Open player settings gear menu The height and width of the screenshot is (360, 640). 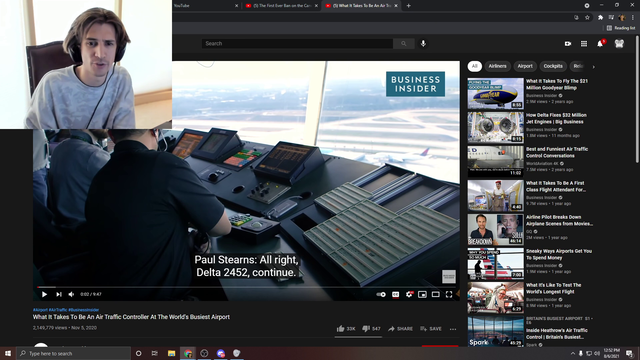(x=409, y=294)
